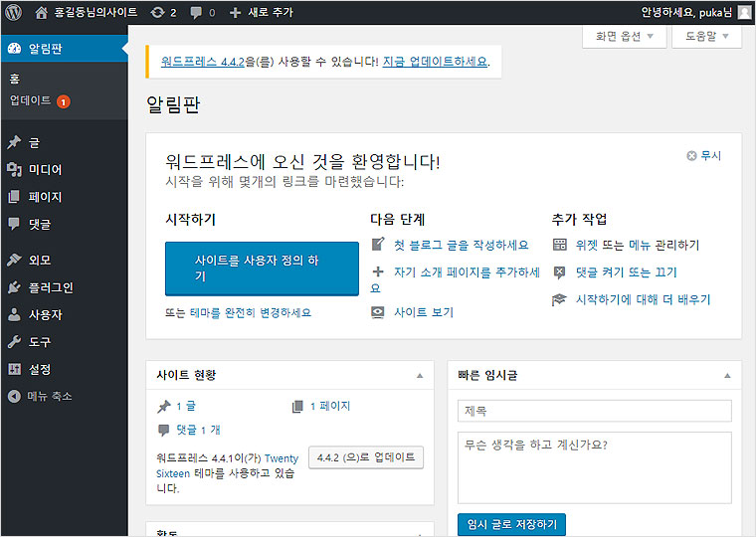Click the 4.4.2 (으)로 업데이트 button
The image size is (756, 537).
click(x=366, y=457)
